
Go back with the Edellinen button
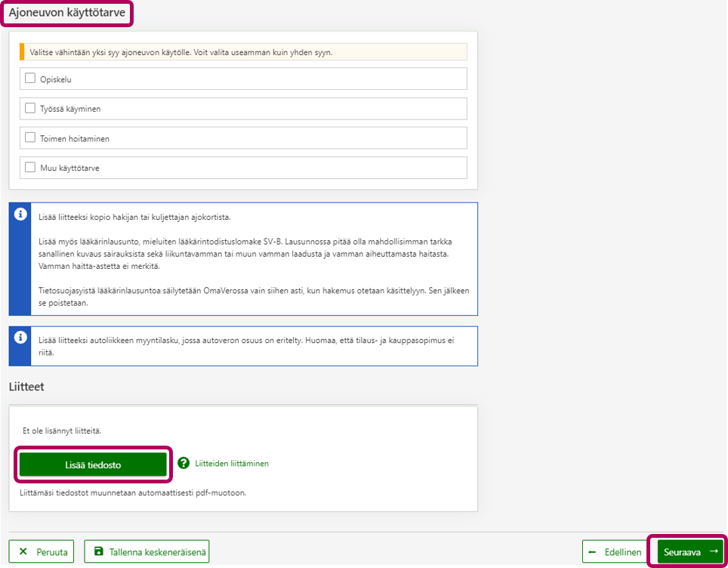tap(615, 552)
